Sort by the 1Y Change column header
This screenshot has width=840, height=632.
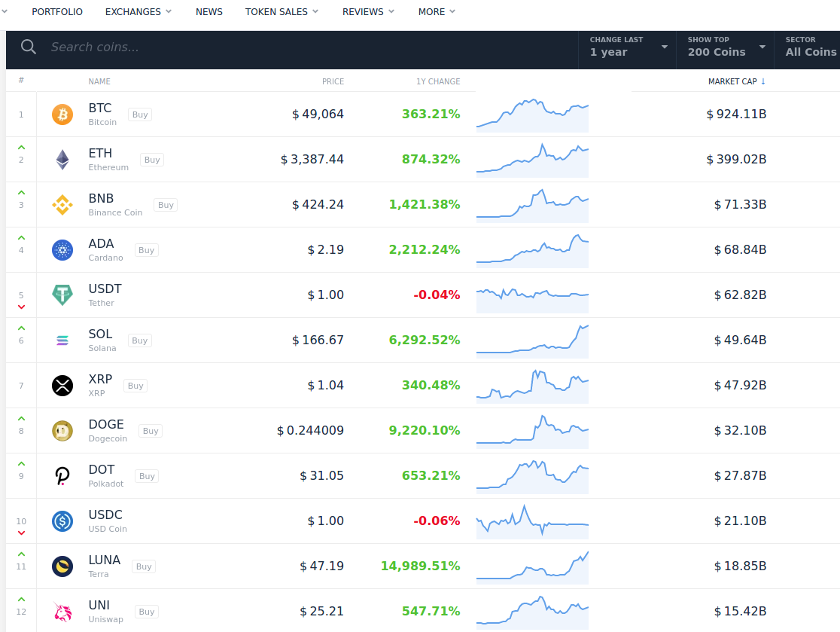click(x=437, y=81)
